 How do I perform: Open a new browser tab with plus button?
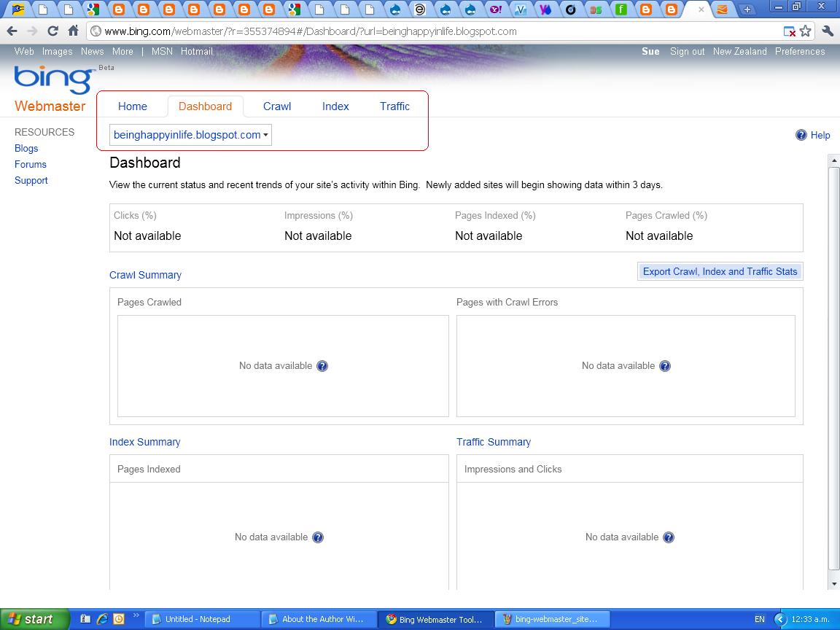click(x=747, y=9)
